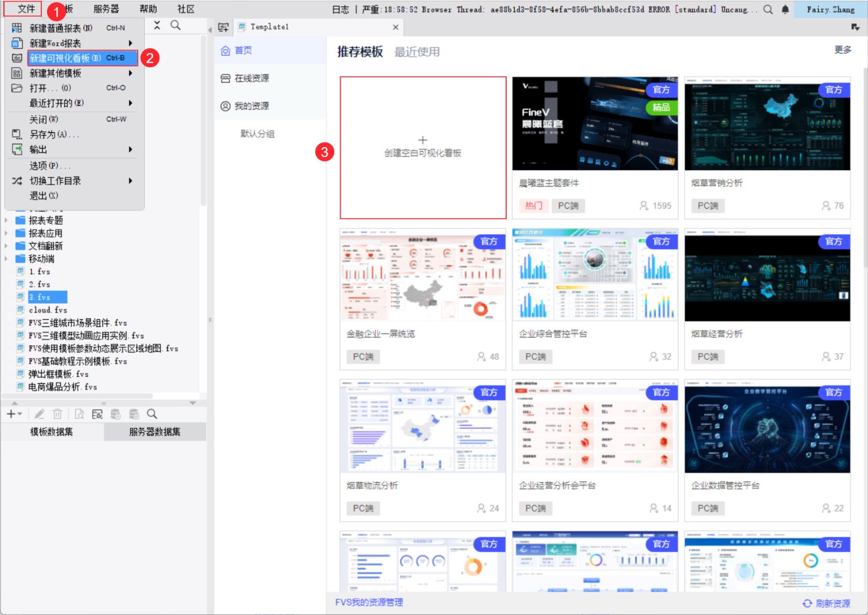Open the 日志 log panel
This screenshot has height=615, width=868.
point(341,9)
